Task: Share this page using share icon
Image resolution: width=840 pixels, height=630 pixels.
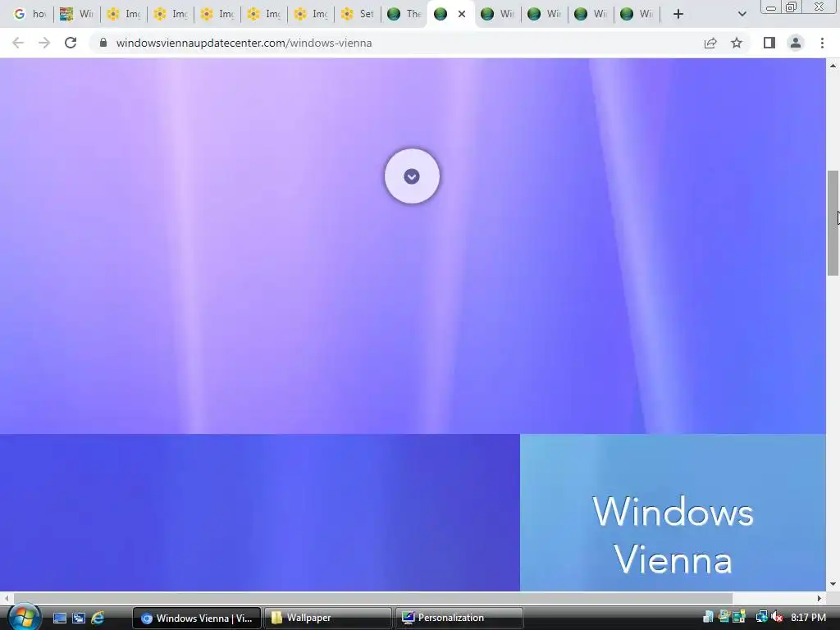Action: [710, 43]
